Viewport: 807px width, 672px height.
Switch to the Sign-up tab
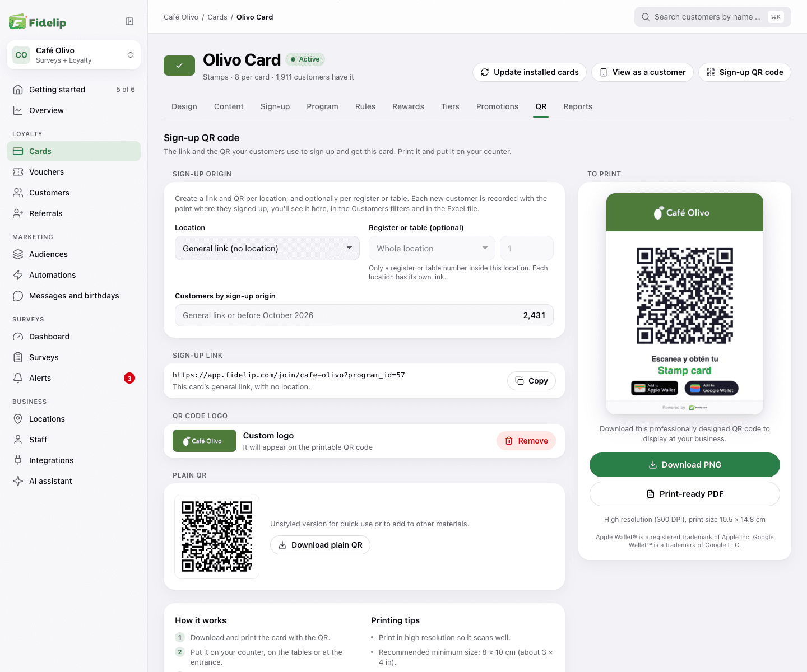click(x=275, y=106)
